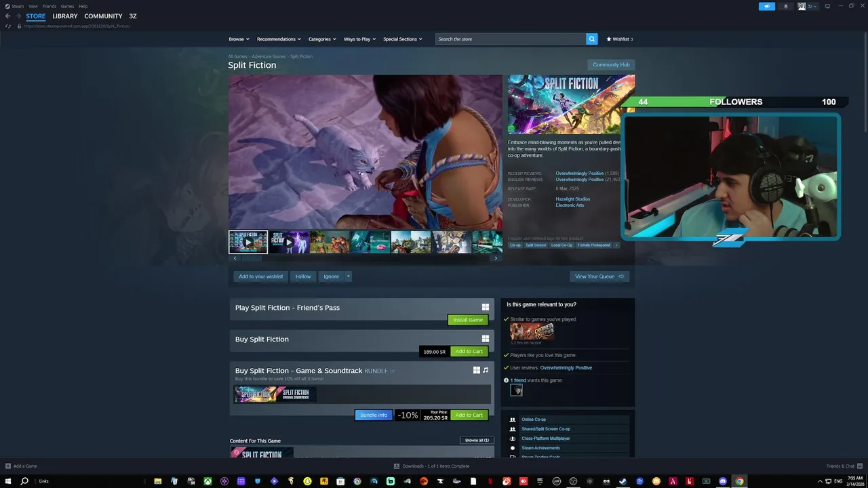Select the first trailer thumbnail
The width and height of the screenshot is (868, 488).
point(248,242)
